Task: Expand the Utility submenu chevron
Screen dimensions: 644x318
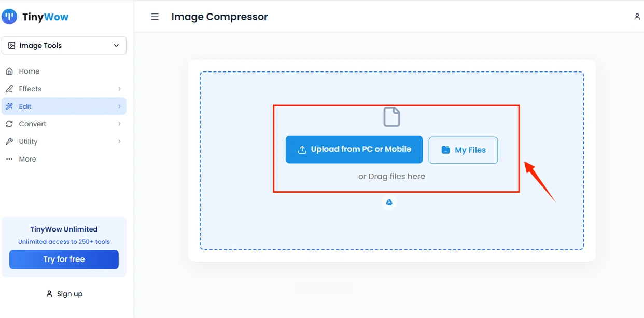Action: [119, 142]
